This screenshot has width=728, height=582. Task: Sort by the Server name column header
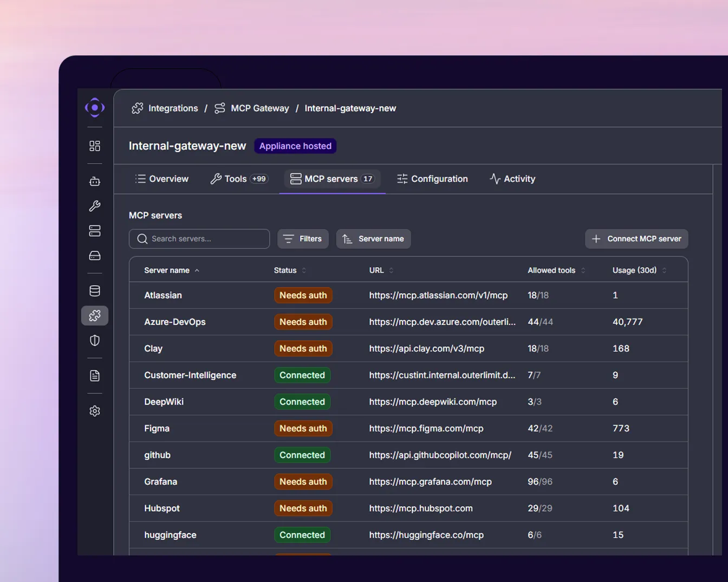(x=172, y=270)
